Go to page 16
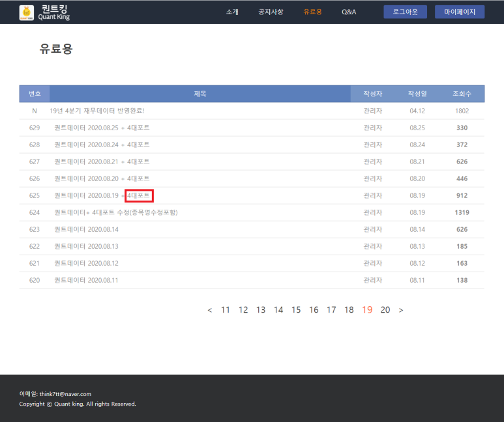 click(x=314, y=310)
